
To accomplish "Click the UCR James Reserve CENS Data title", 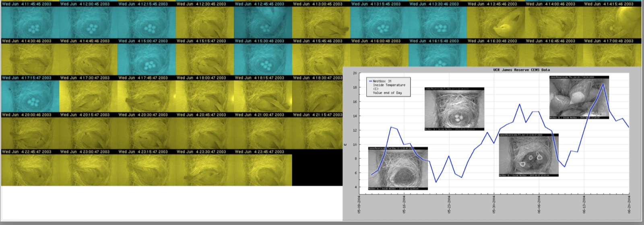I will (x=521, y=70).
